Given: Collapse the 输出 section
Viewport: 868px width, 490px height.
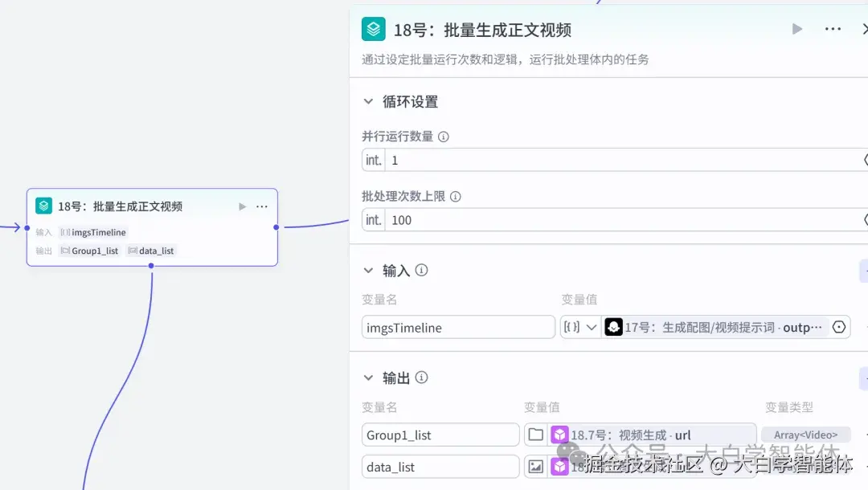Looking at the screenshot, I should click(x=367, y=377).
